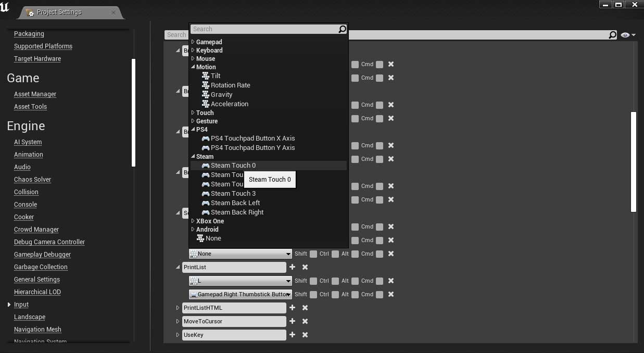
Task: Expand the MoveToCursor action mapping arrow
Action: click(178, 321)
